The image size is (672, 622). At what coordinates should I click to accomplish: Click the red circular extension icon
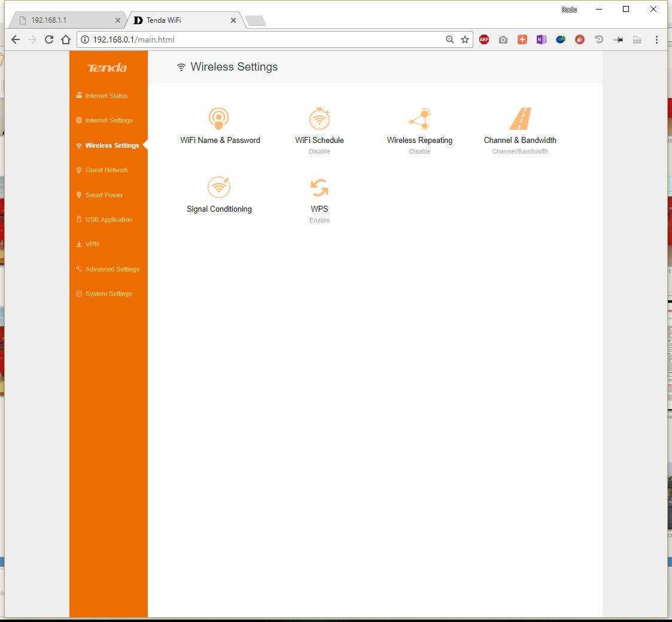(x=579, y=39)
